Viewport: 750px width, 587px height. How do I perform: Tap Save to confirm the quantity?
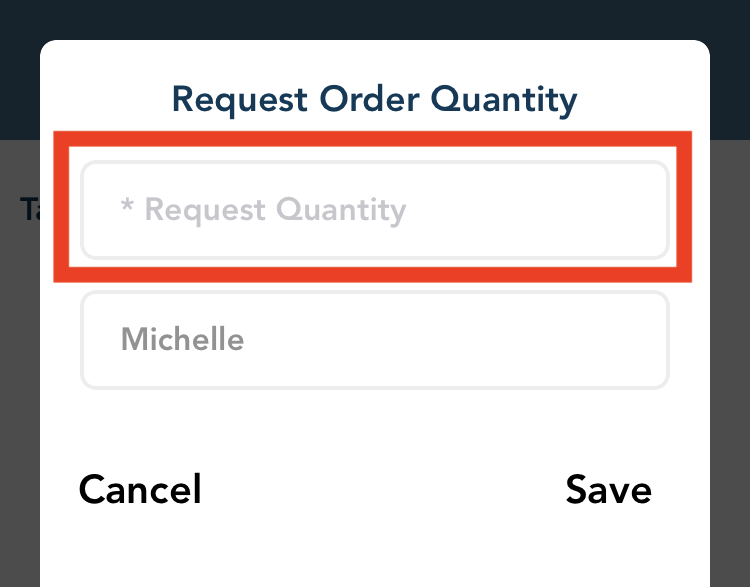(x=608, y=490)
